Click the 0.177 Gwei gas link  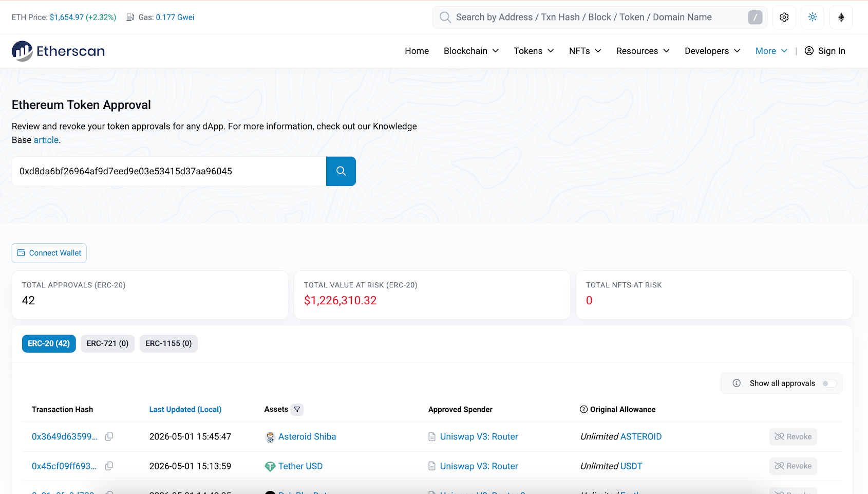pos(175,17)
